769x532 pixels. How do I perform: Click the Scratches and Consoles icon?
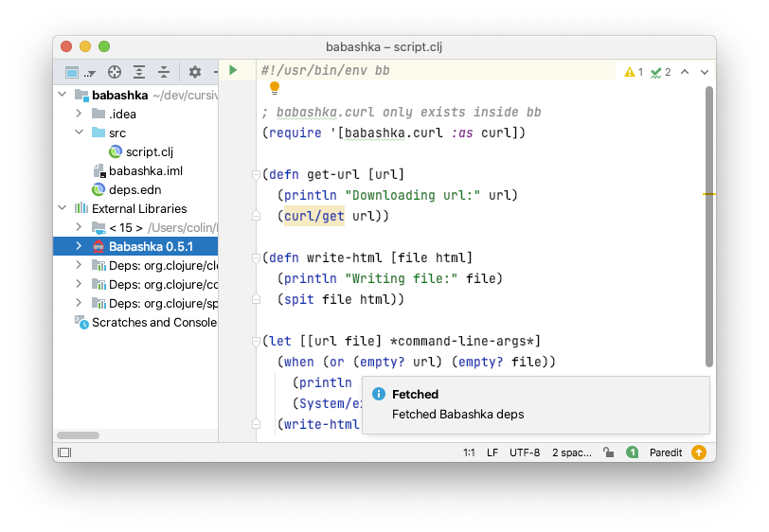coord(81,322)
